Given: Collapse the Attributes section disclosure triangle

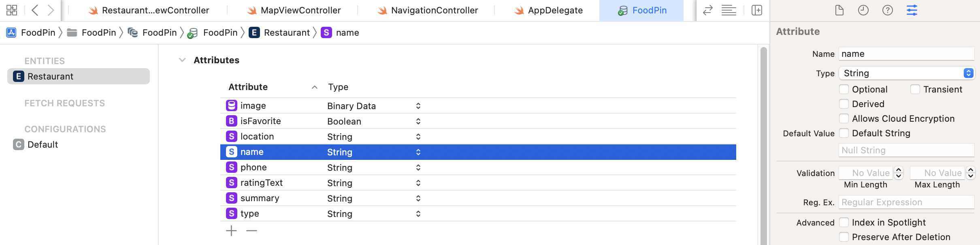Looking at the screenshot, I should (181, 60).
